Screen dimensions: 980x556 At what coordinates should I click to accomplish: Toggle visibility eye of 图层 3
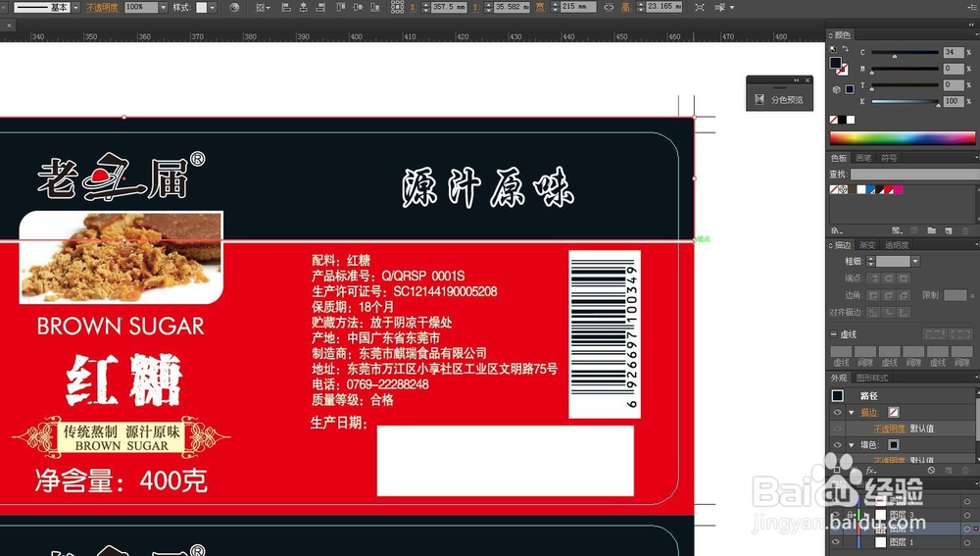click(836, 515)
